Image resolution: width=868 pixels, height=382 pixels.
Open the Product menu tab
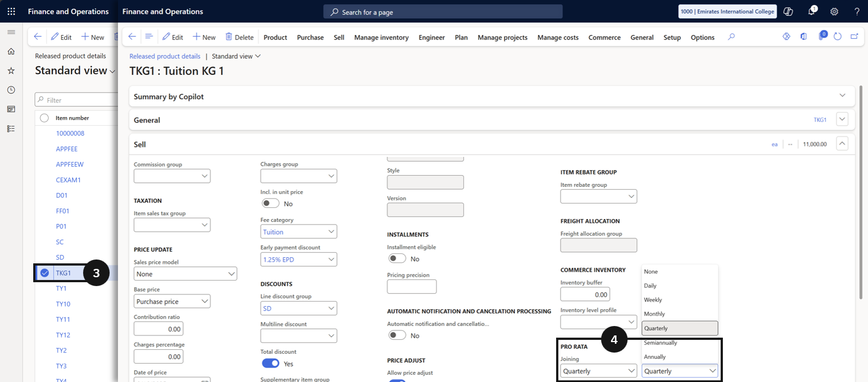click(x=275, y=37)
